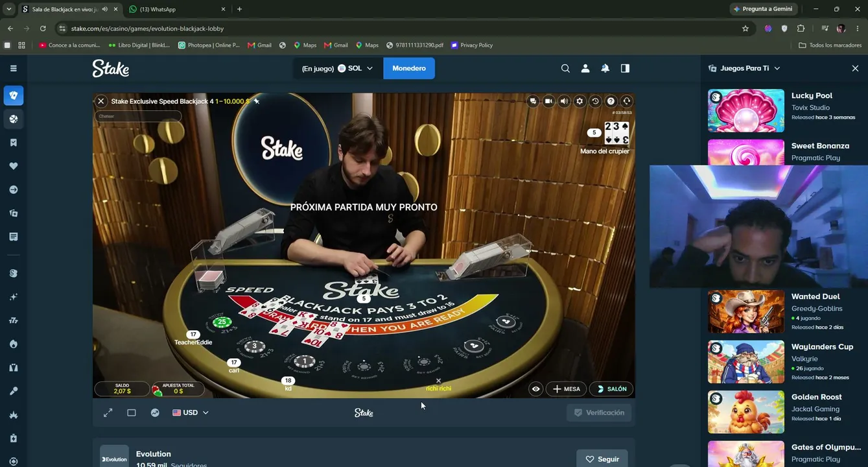
Task: Open the tab search dropdown in Chrome
Action: (8, 9)
